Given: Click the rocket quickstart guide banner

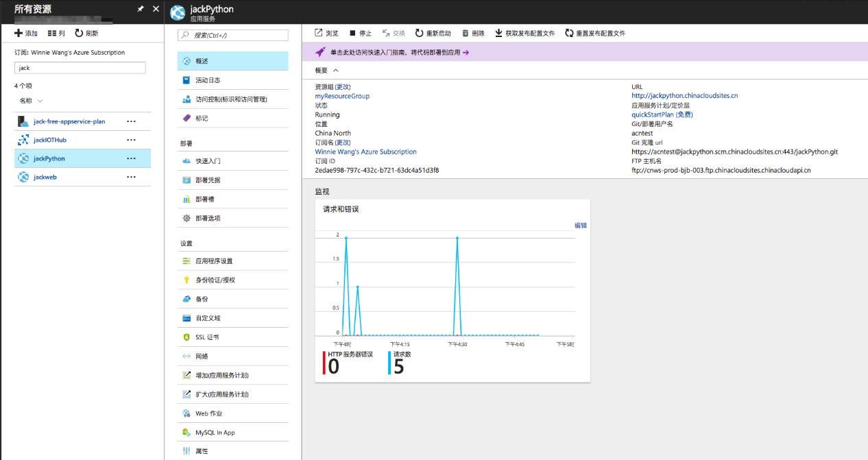Looking at the screenshot, I should [584, 52].
